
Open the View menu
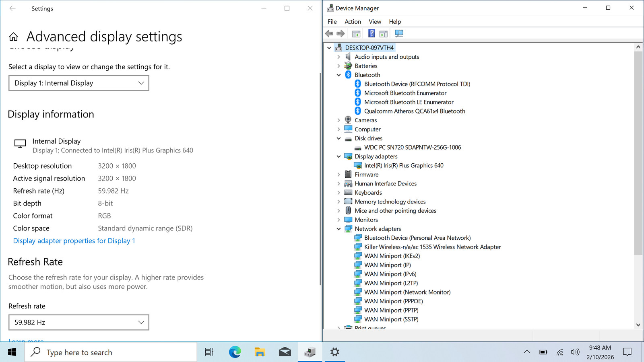375,22
